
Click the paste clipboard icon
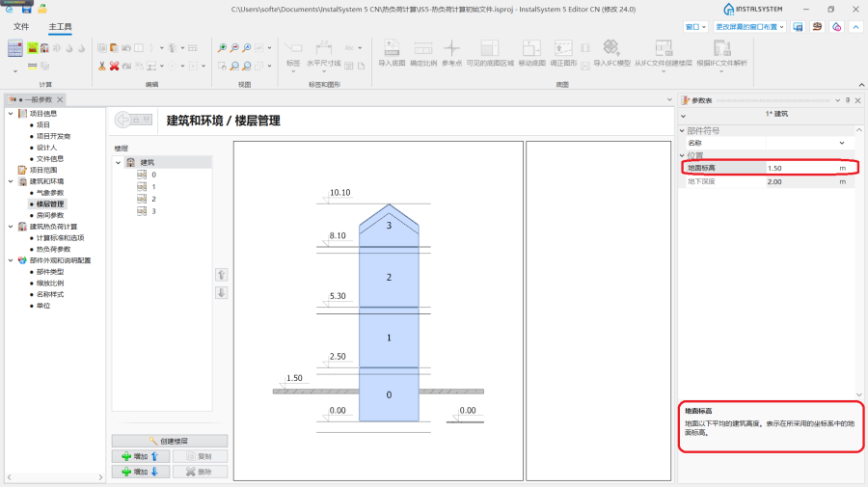pyautogui.click(x=114, y=47)
